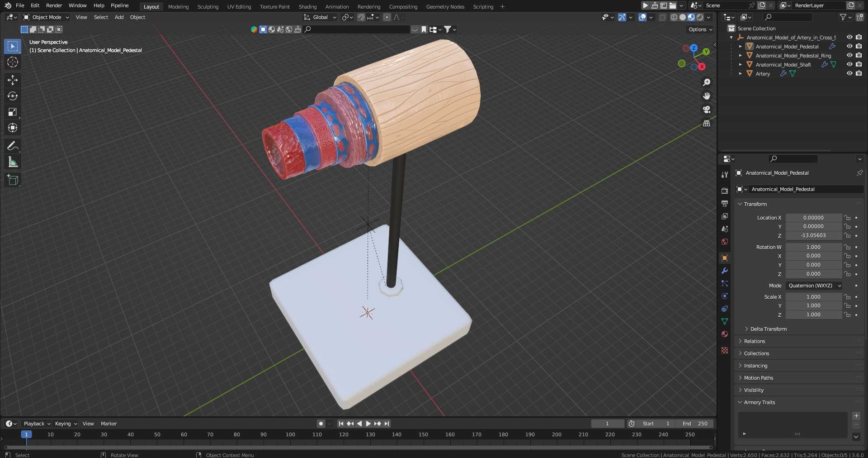Switch to Geometry Nodes workspace tab
Viewport: 868px width, 458px height.
(445, 7)
